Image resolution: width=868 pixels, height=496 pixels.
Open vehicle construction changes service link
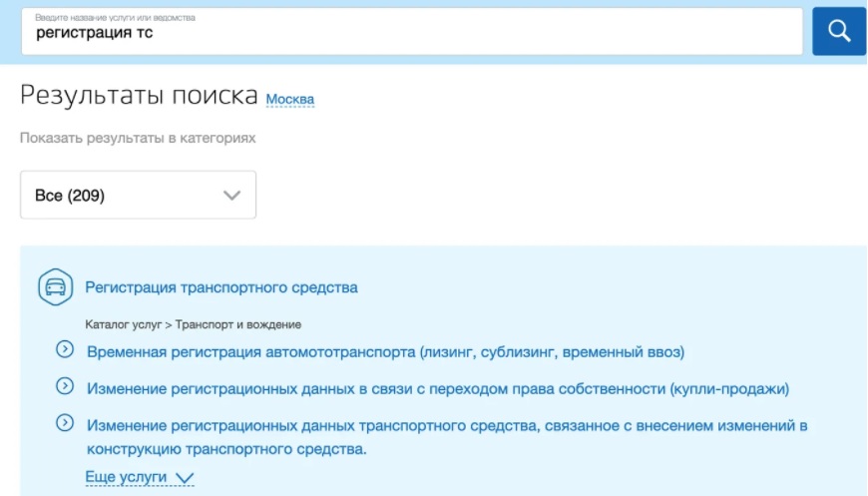[x=446, y=426]
